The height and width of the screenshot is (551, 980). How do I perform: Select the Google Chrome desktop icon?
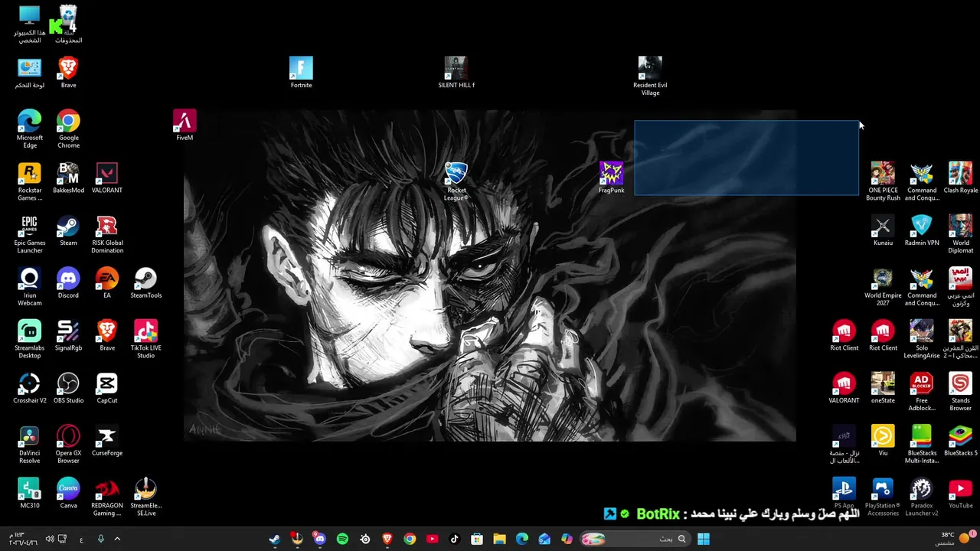pos(68,129)
